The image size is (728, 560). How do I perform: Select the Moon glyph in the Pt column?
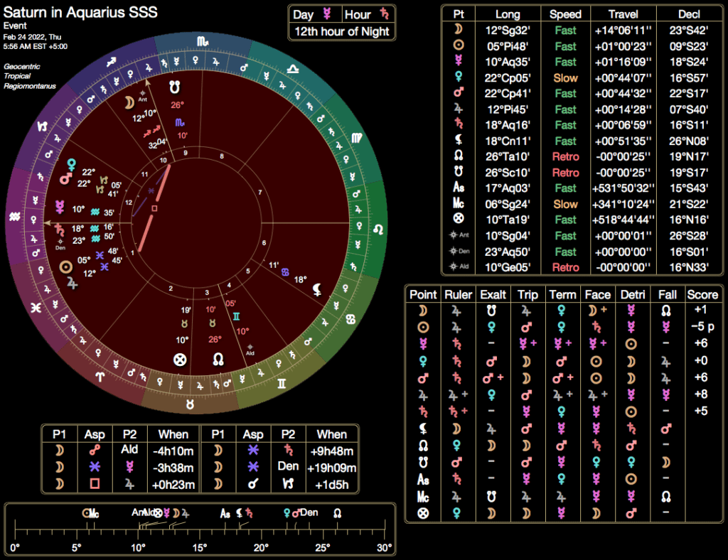pyautogui.click(x=459, y=29)
